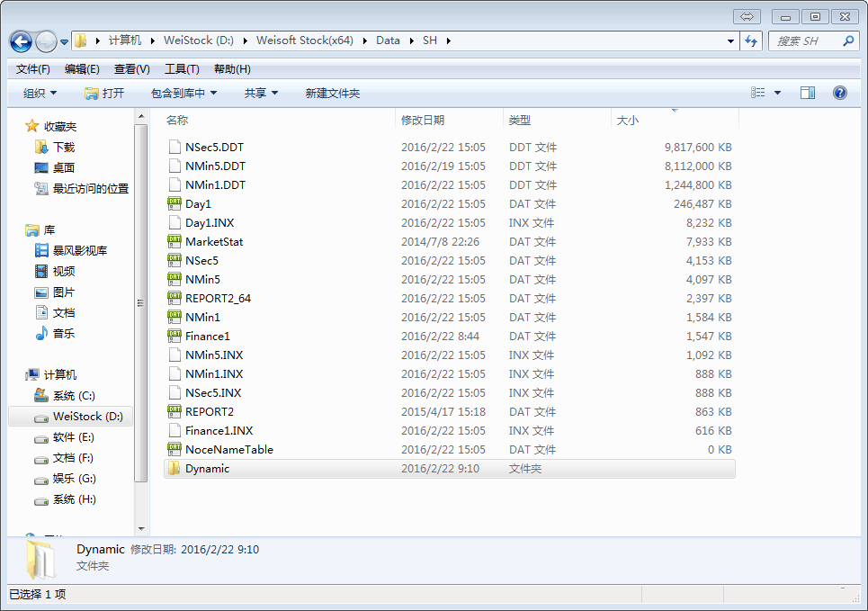Open the 共享 dropdown
This screenshot has height=611, width=868.
261,93
